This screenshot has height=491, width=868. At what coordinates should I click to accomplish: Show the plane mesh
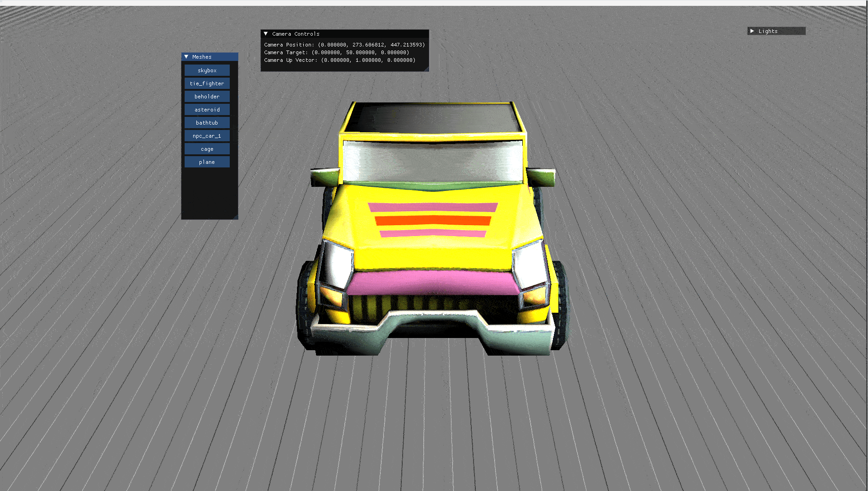coord(207,162)
